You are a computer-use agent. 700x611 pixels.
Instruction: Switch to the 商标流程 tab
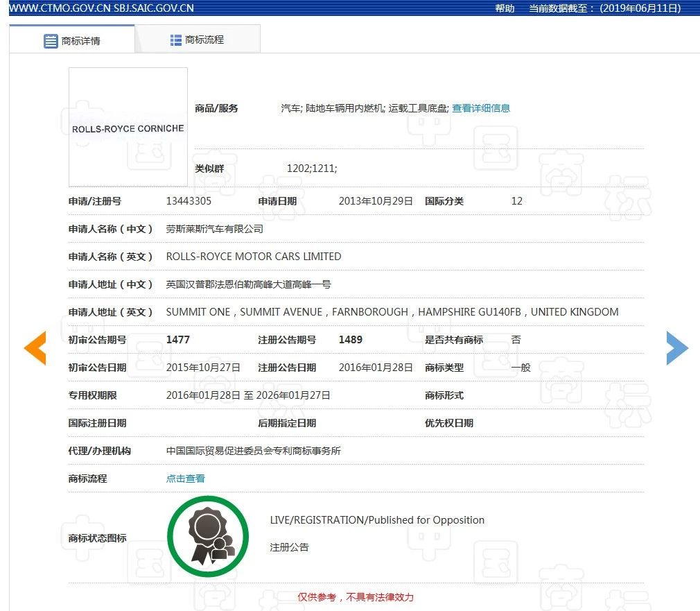(198, 40)
